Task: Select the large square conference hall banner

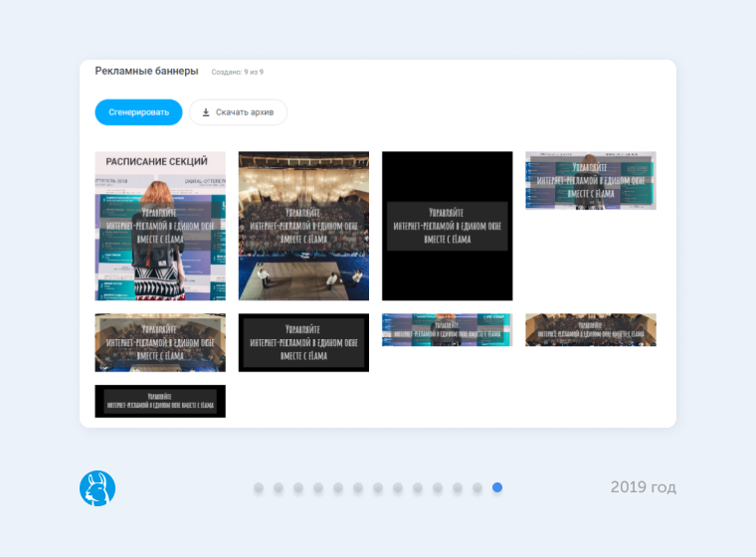Action: [x=303, y=226]
